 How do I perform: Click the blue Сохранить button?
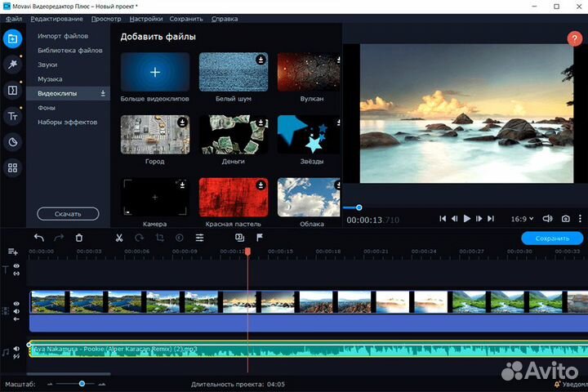[x=552, y=238]
